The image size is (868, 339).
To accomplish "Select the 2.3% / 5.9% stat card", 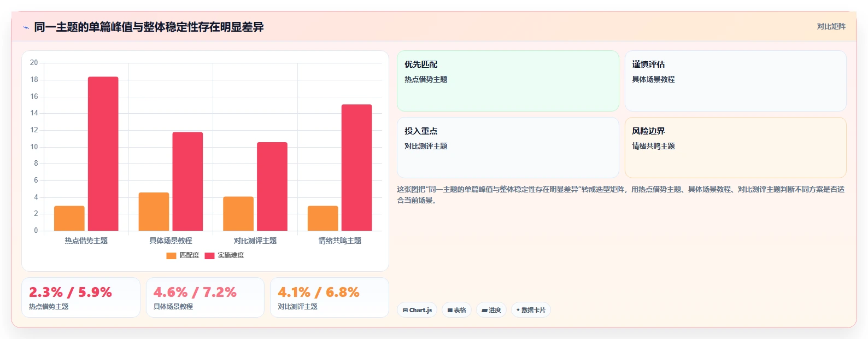I will point(81,297).
